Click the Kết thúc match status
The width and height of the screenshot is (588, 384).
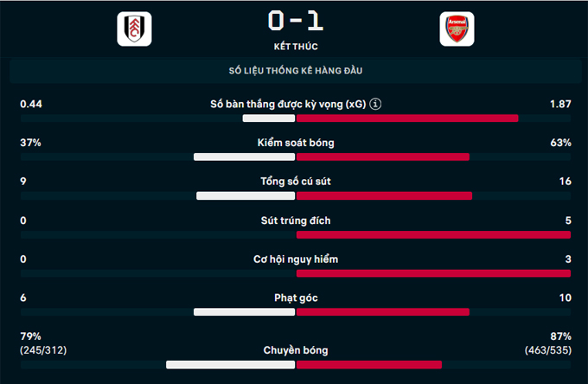295,46
